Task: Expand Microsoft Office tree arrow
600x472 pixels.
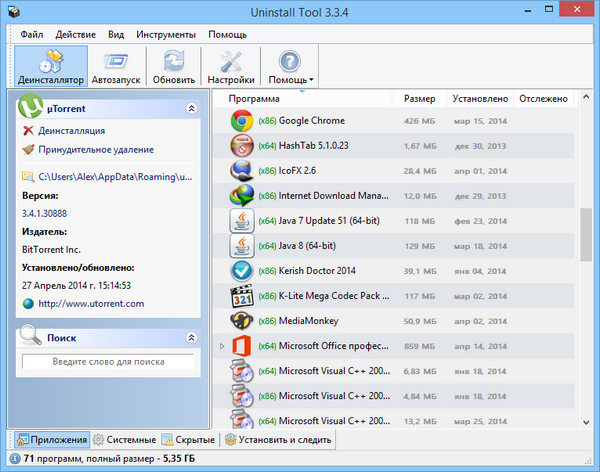Action: coord(222,346)
